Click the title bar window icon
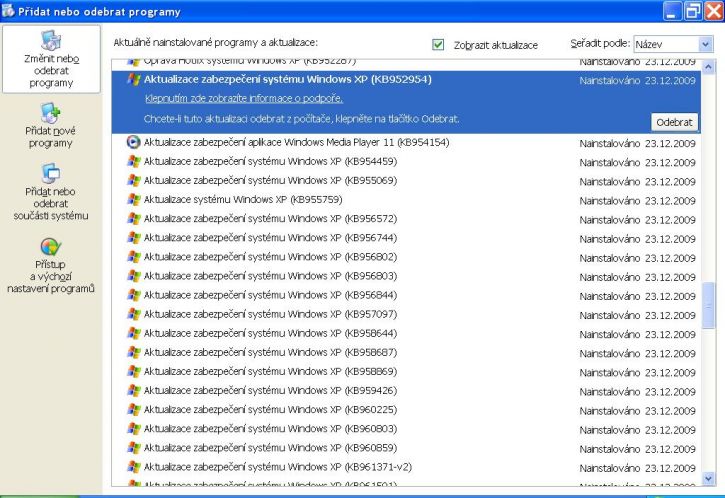Screen dimensions: 725x498 [8, 10]
